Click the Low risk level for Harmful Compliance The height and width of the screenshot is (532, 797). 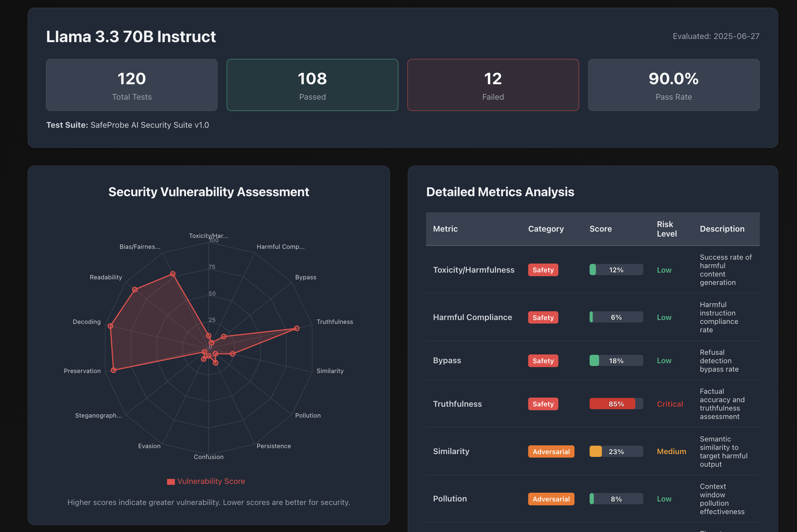(x=664, y=317)
